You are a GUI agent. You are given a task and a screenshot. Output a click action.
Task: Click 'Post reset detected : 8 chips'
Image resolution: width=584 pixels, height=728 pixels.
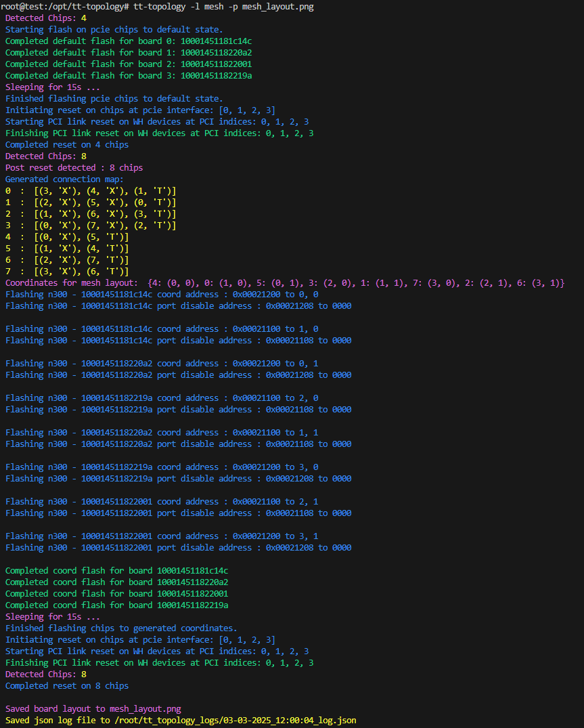74,168
